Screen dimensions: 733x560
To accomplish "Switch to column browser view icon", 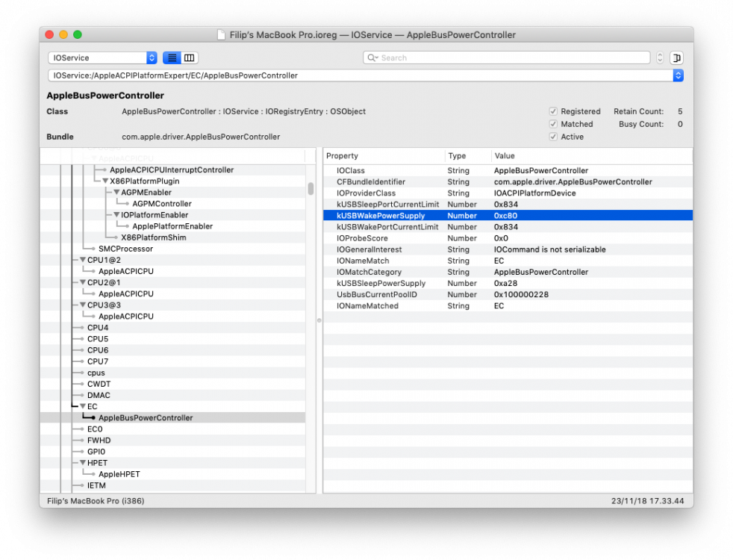I will point(190,57).
